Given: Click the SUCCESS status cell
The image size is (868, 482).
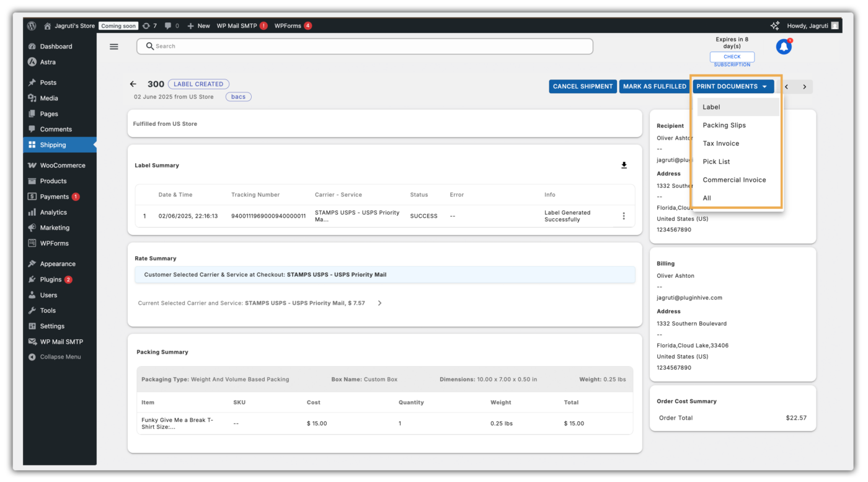Looking at the screenshot, I should click(x=423, y=216).
